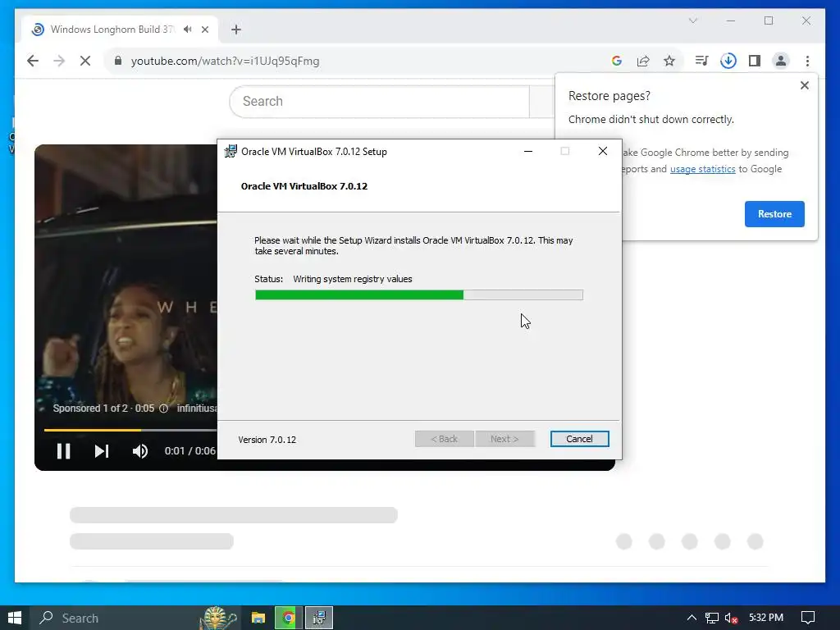
Task: Close the VirtualBox Setup window
Action: 603,152
